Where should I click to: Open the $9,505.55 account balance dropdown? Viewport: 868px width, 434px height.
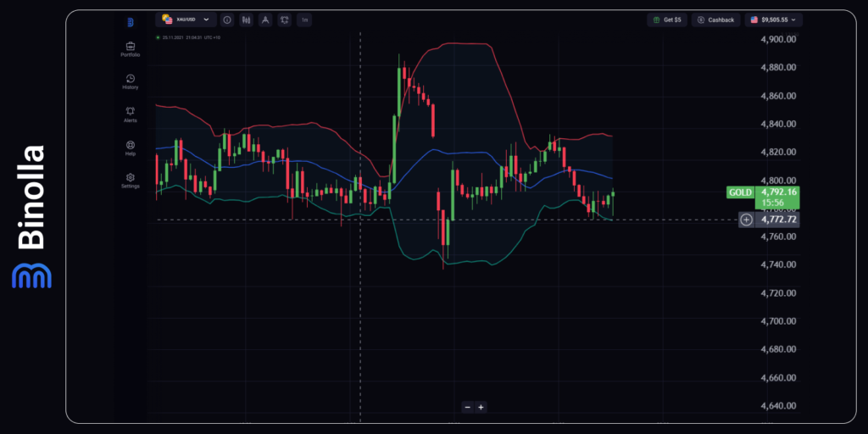(x=773, y=20)
